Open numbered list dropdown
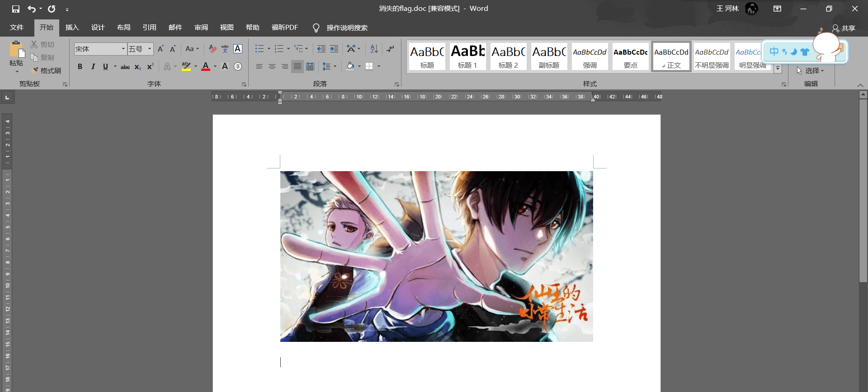The width and height of the screenshot is (868, 392). click(288, 49)
